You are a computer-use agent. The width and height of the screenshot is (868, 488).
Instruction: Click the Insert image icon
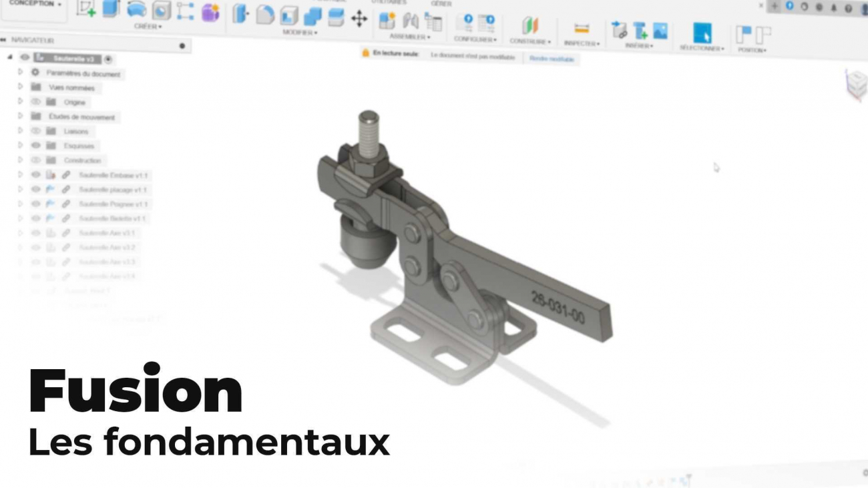click(660, 30)
